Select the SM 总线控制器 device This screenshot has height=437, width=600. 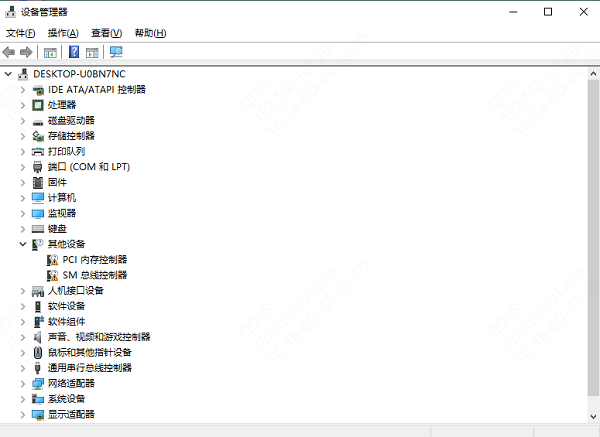95,275
